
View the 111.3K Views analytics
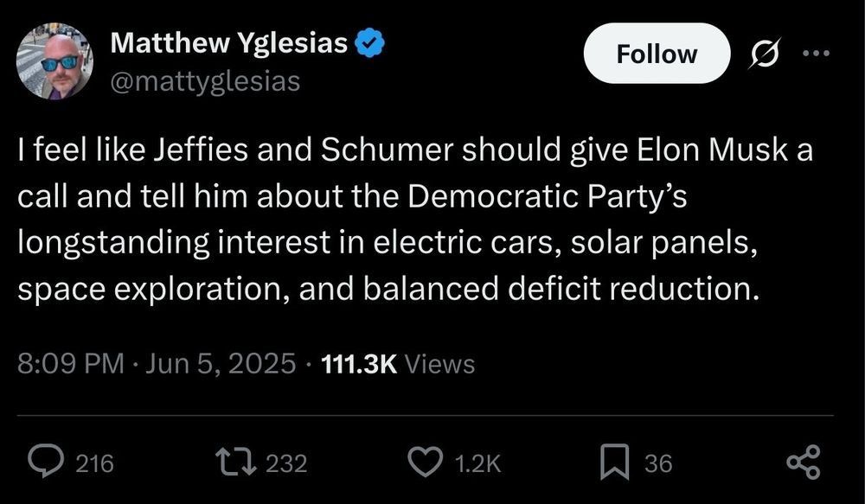(x=398, y=364)
